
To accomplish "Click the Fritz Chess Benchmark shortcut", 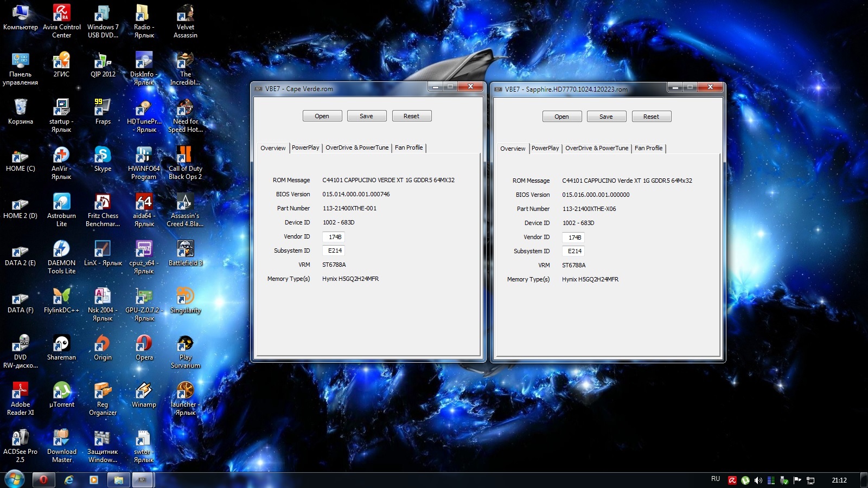I will click(103, 210).
